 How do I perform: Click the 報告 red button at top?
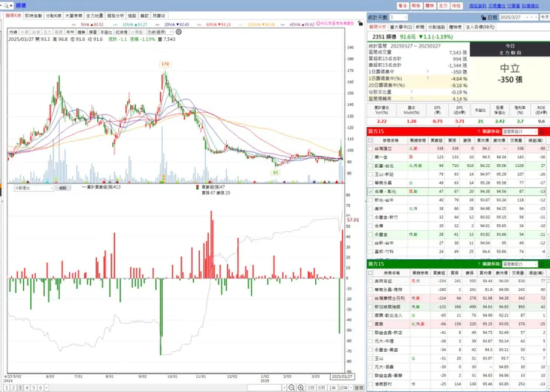(x=416, y=6)
